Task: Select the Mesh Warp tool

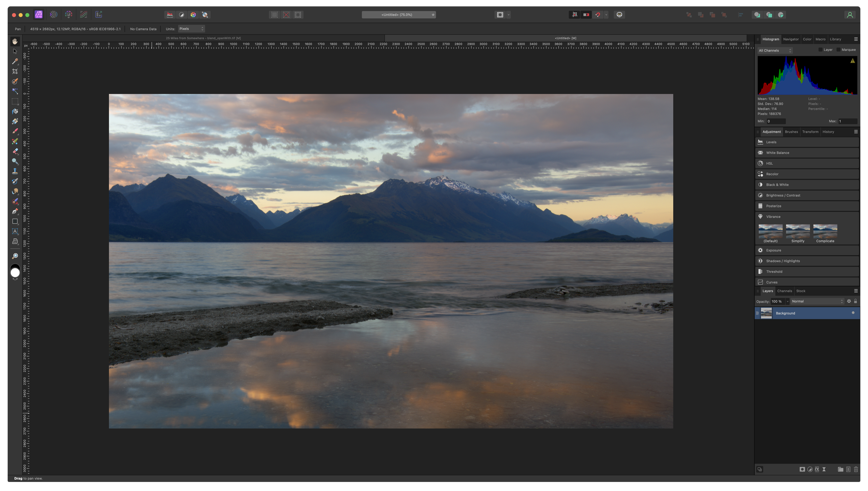Action: pyautogui.click(x=15, y=242)
